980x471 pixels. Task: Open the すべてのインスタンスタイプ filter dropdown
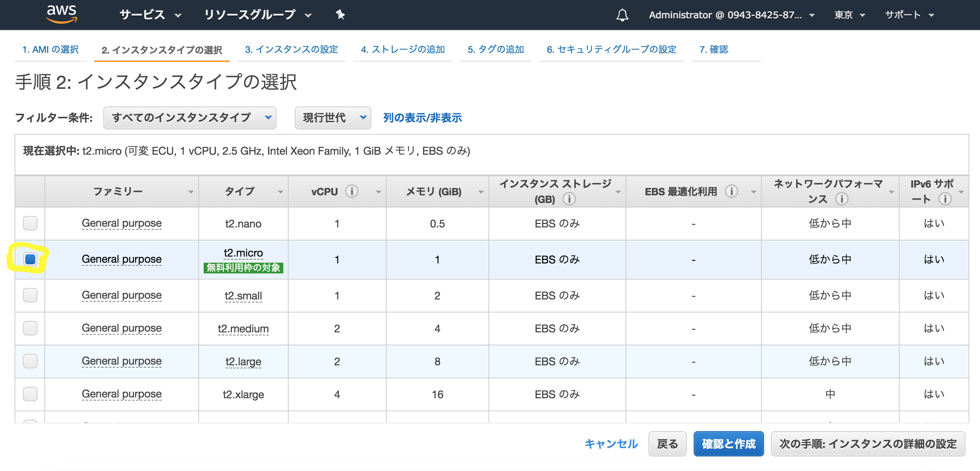(189, 118)
